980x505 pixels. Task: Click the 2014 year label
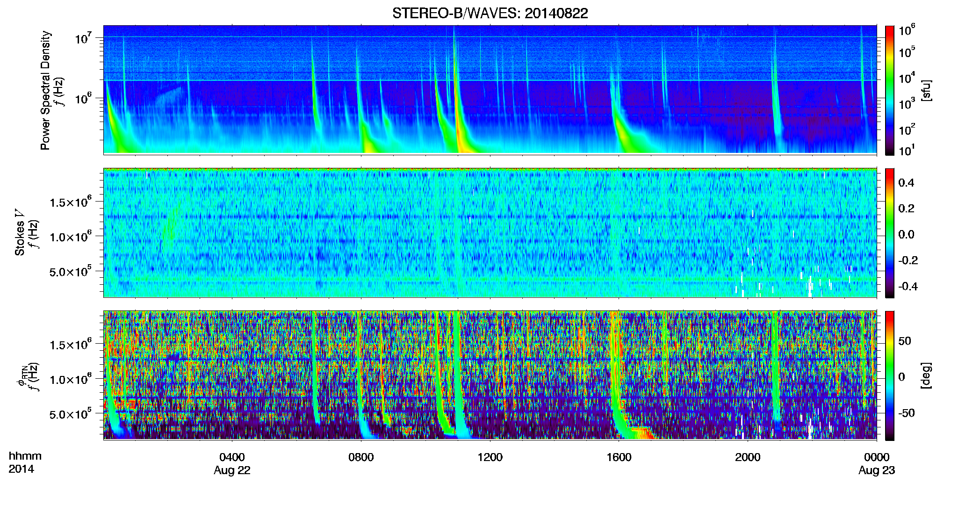[22, 469]
